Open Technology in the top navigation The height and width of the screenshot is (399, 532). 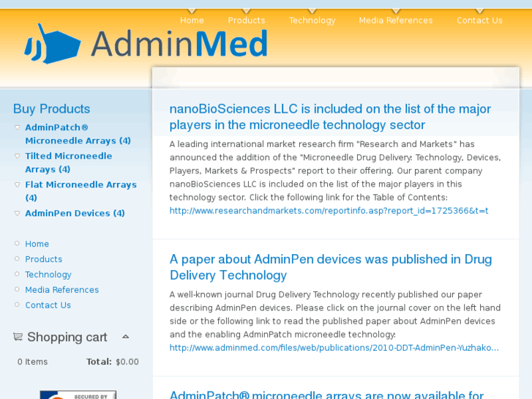click(x=312, y=20)
